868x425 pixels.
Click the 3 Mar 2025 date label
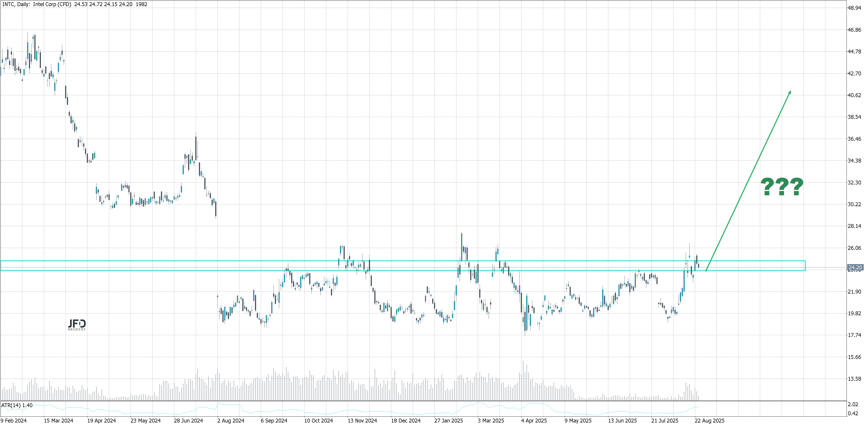pos(491,421)
